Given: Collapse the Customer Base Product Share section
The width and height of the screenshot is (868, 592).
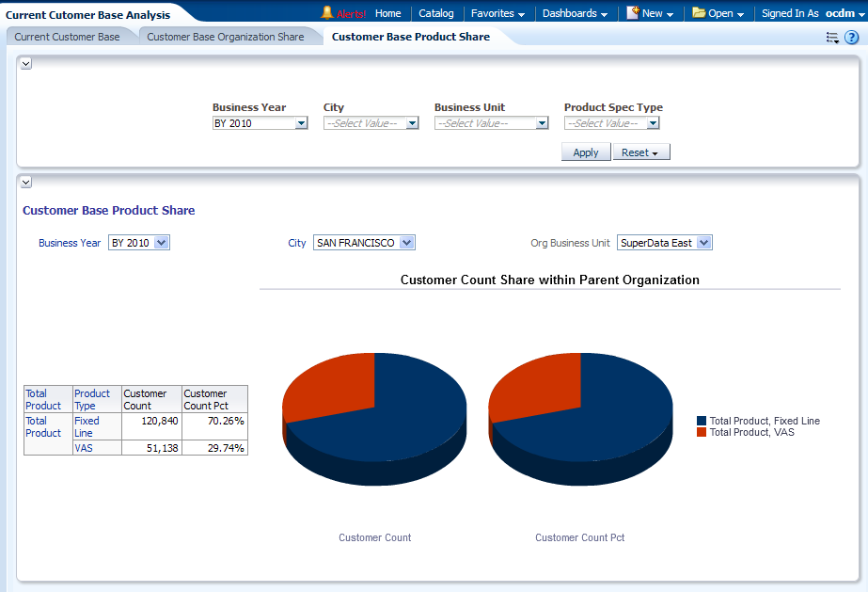Looking at the screenshot, I should (26, 182).
